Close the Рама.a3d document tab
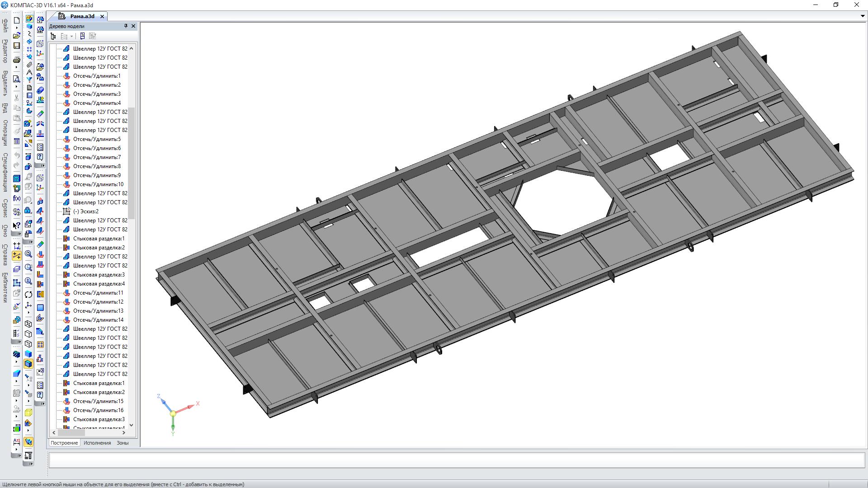868x488 pixels. click(102, 16)
